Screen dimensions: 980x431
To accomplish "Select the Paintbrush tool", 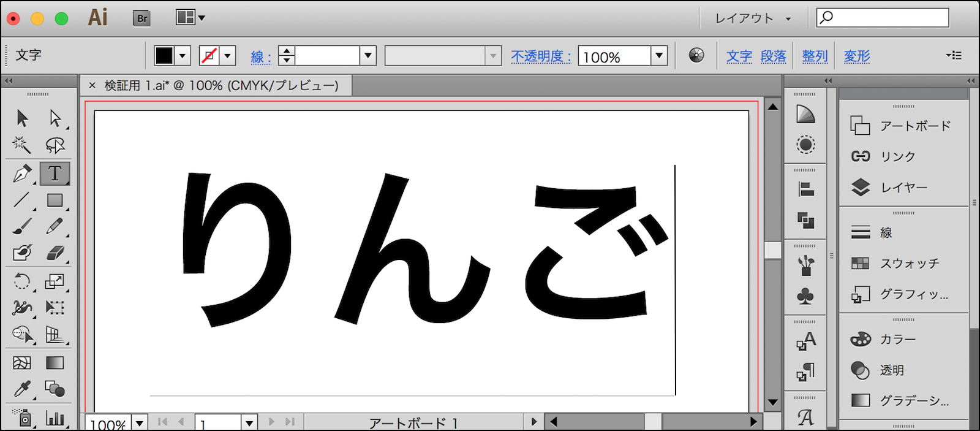I will (x=22, y=226).
